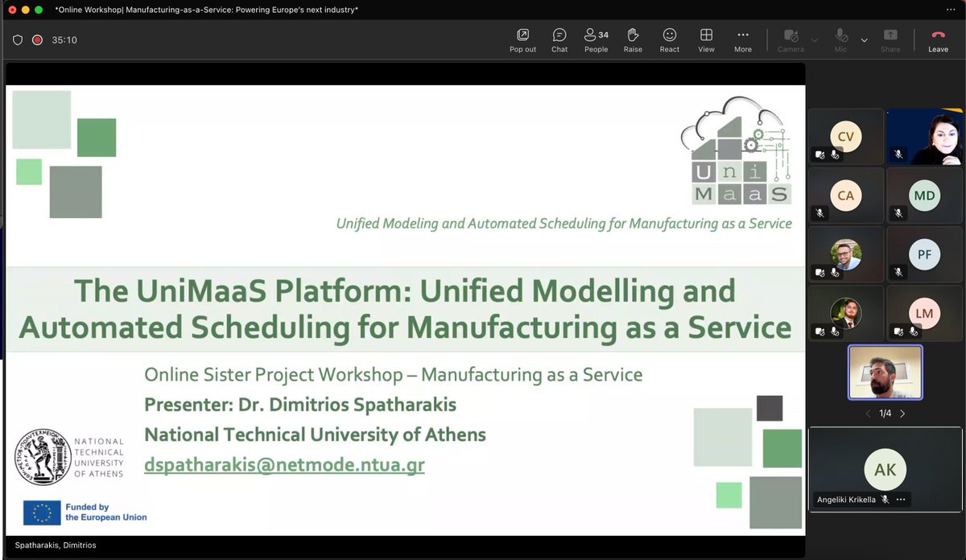966x560 pixels.
Task: Click the Funded by the European Union flag
Action: [x=42, y=513]
